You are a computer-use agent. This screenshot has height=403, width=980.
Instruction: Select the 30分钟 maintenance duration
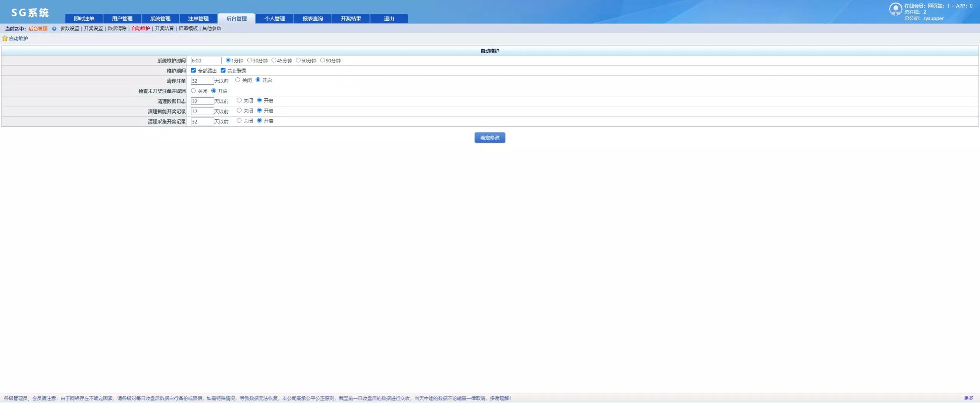250,60
